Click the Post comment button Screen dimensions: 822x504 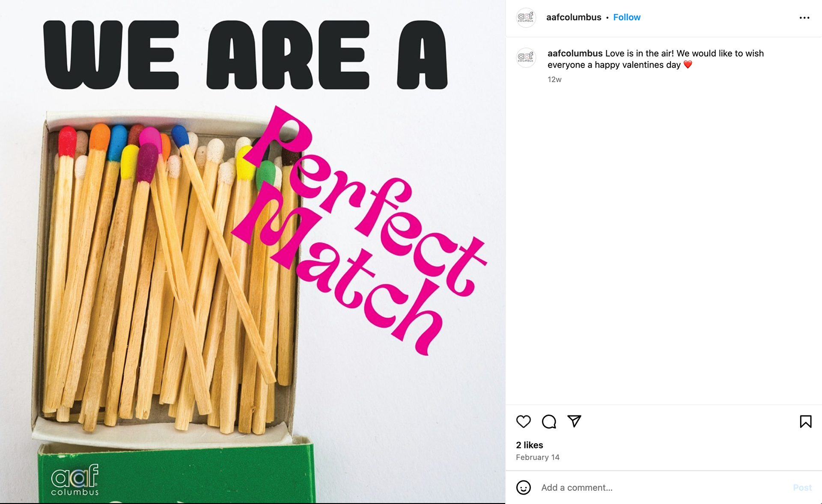(802, 487)
